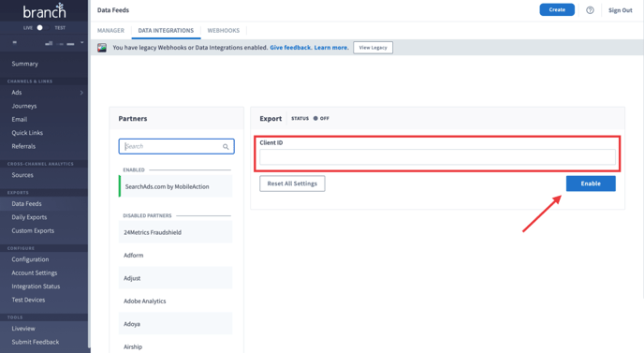Open the help question mark icon
This screenshot has width=644, height=353.
(x=590, y=10)
